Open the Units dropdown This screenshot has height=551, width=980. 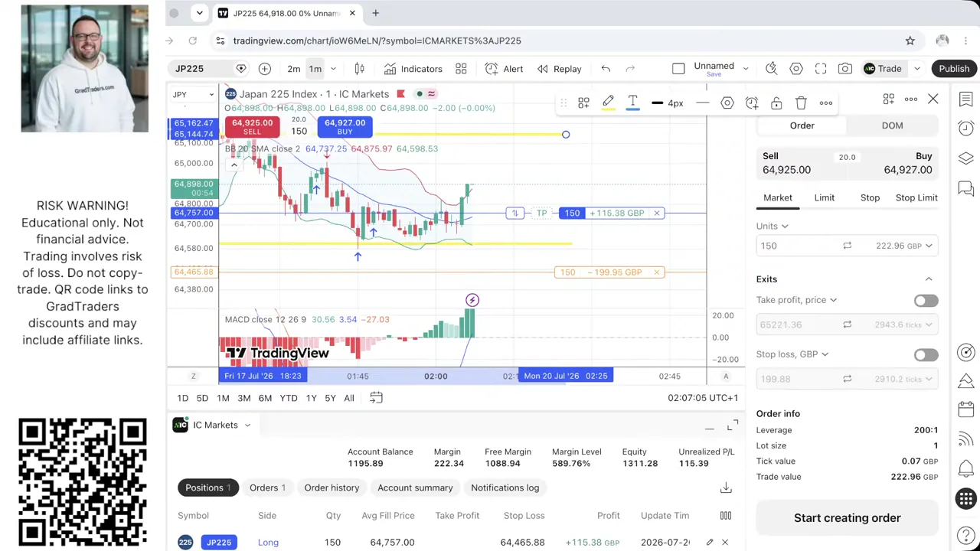coord(773,227)
